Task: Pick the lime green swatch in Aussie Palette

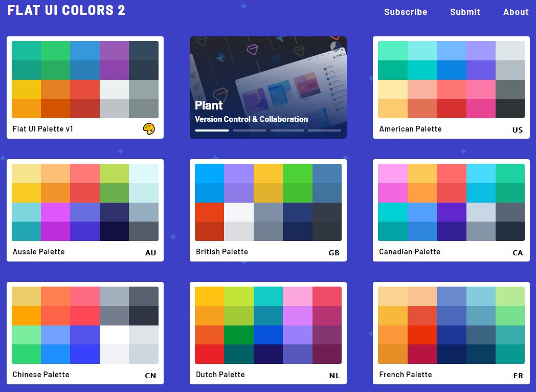Action: tap(114, 173)
